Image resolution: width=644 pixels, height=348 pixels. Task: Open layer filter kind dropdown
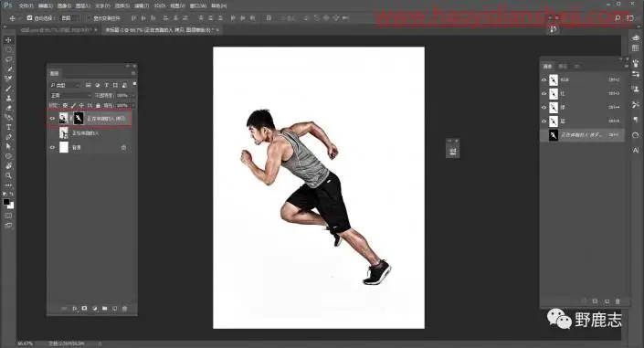[x=65, y=85]
